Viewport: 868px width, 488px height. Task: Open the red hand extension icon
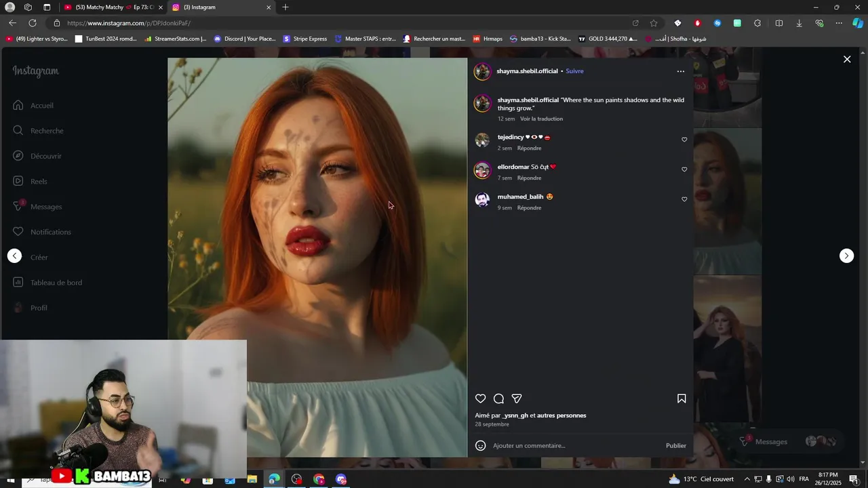coord(697,23)
